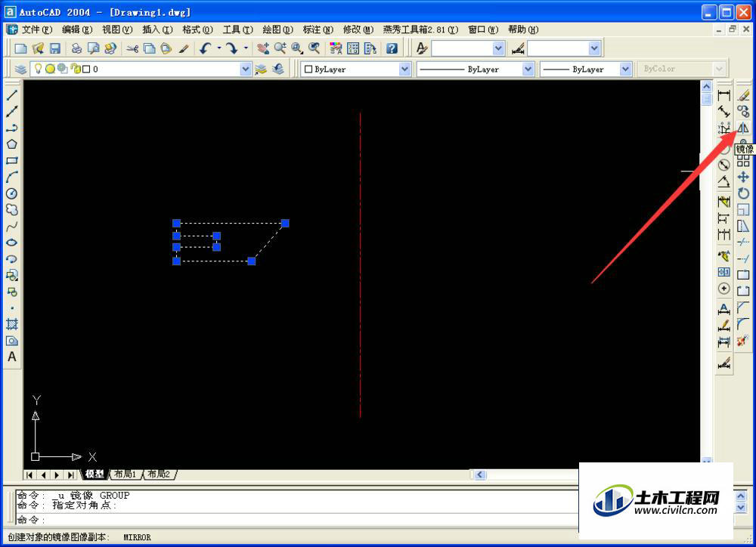Expand the ByLayer color dropdown
This screenshot has width=756, height=547.
[x=404, y=70]
